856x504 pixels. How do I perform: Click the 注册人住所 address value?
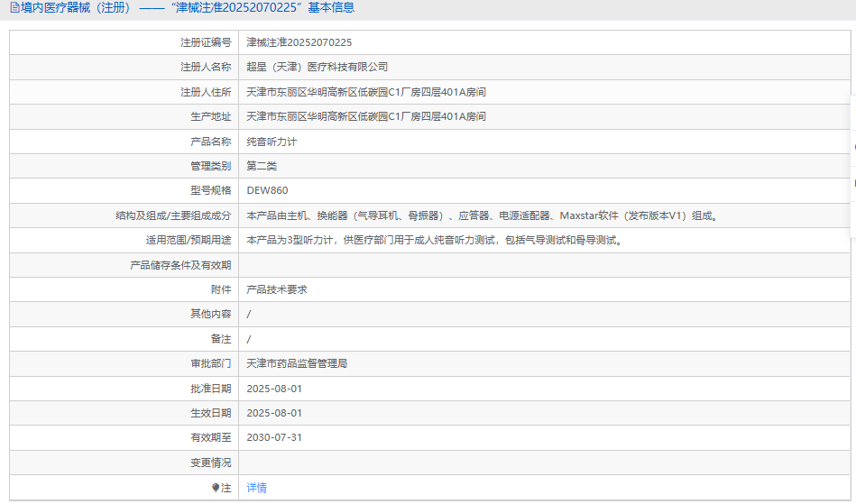pyautogui.click(x=366, y=92)
